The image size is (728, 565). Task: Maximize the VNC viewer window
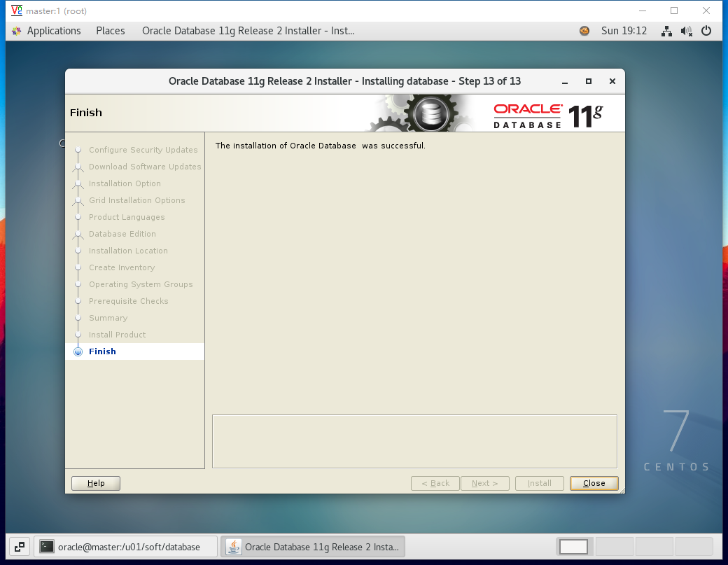pyautogui.click(x=674, y=11)
